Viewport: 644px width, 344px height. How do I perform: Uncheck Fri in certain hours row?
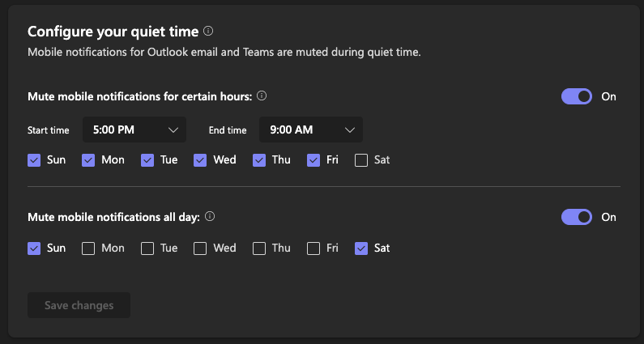click(313, 160)
